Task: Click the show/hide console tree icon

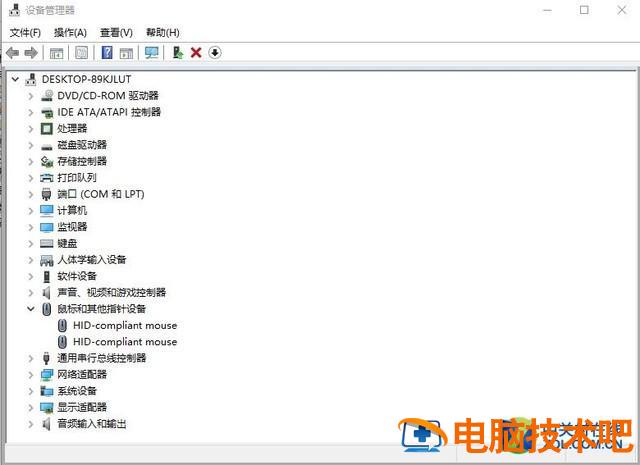Action: (x=57, y=53)
